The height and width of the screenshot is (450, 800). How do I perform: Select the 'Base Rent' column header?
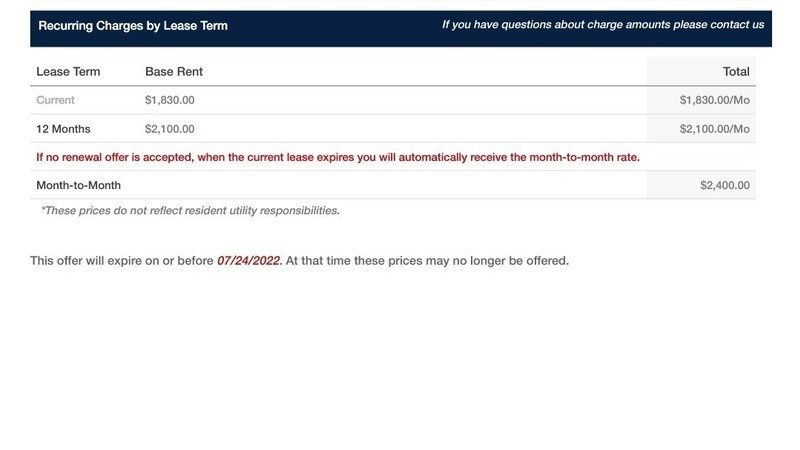(x=174, y=72)
